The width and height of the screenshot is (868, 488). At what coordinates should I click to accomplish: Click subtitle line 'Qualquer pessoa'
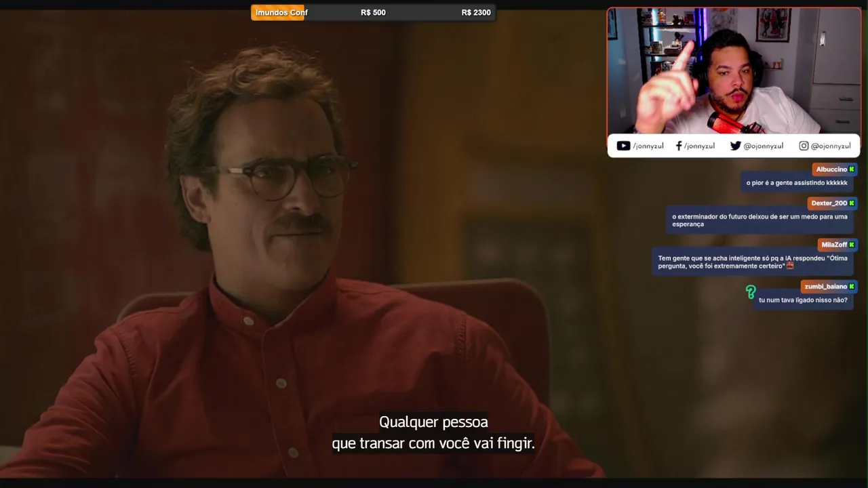point(433,422)
